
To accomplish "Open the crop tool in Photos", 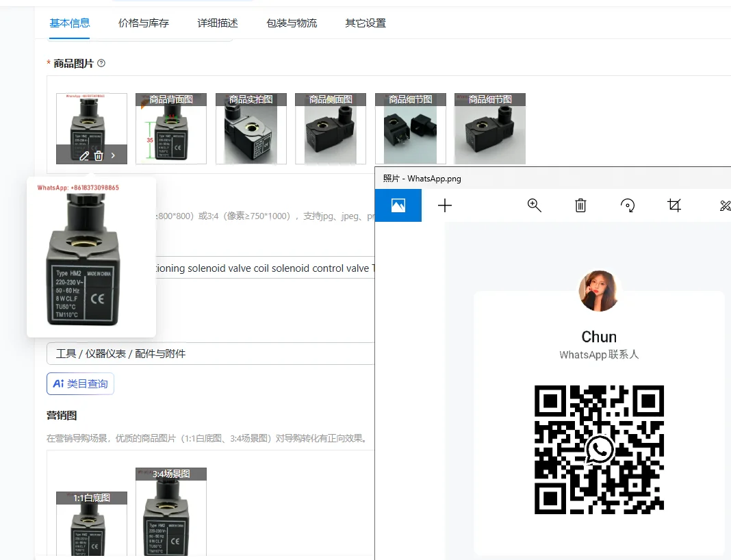I will coord(674,205).
